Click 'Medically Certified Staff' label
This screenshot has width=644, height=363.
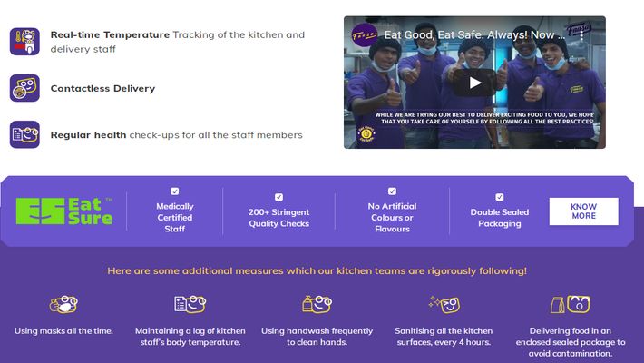(174, 218)
